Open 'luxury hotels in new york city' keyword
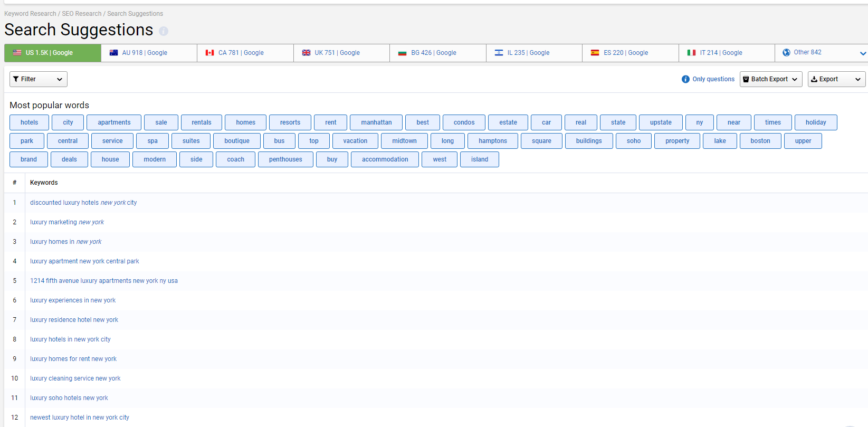The image size is (868, 427). pyautogui.click(x=70, y=339)
